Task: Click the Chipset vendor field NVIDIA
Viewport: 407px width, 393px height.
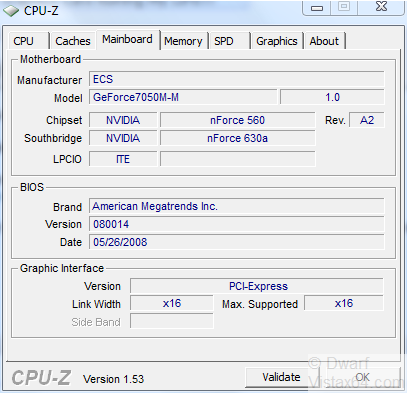Action: [x=123, y=120]
